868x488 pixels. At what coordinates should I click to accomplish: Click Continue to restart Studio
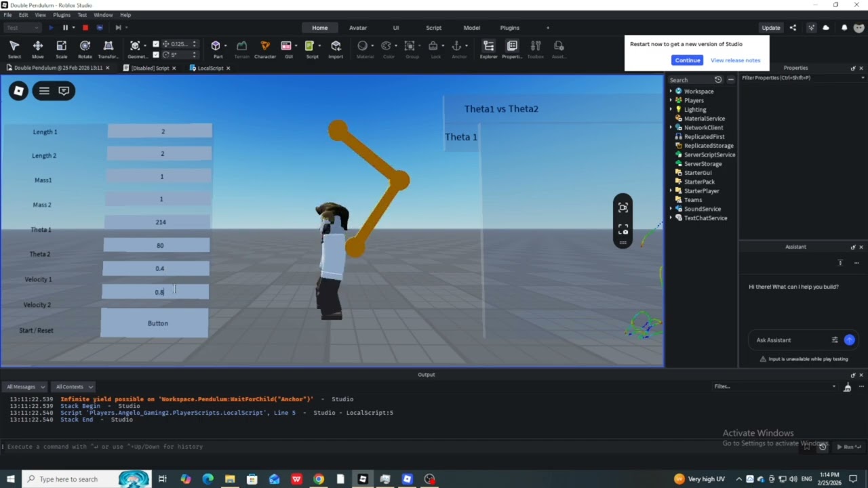tap(687, 60)
